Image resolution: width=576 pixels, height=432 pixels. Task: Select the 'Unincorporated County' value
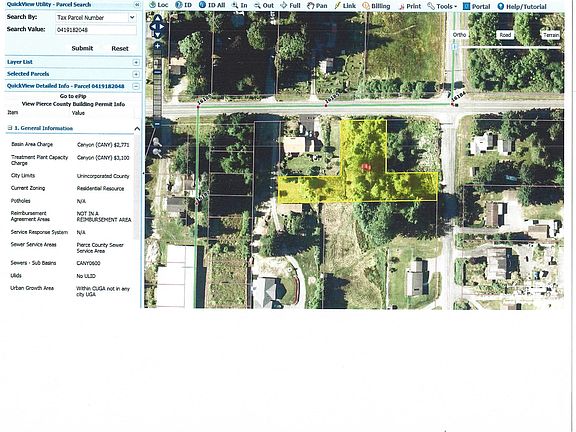(x=103, y=176)
